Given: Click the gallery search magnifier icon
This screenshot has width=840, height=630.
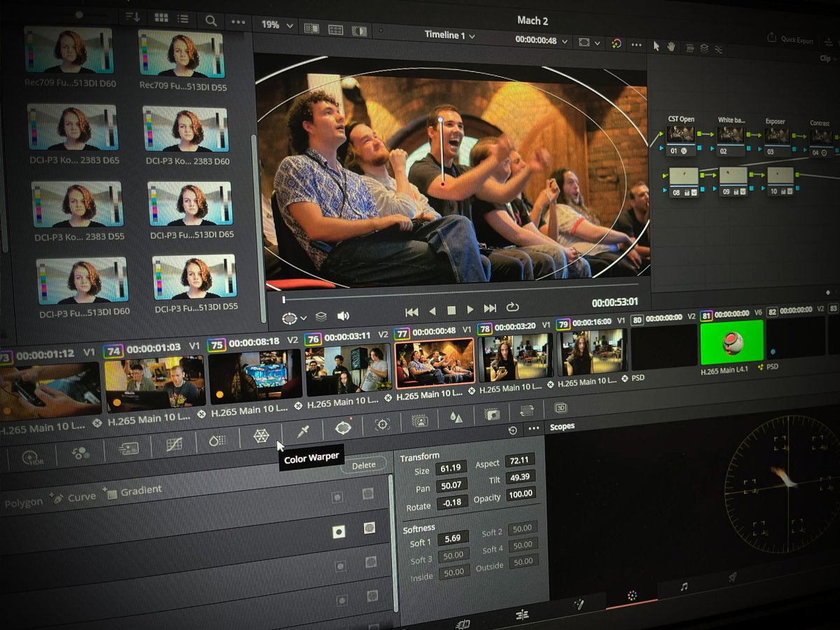Looking at the screenshot, I should pos(210,20).
